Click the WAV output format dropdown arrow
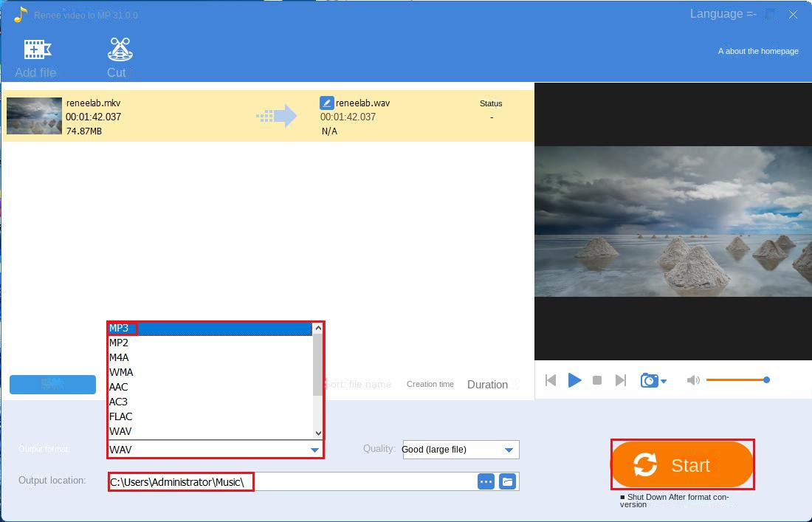812x522 pixels. point(314,450)
